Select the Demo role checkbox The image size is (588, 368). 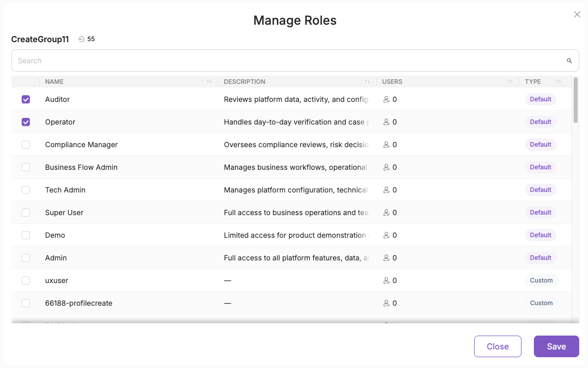[25, 235]
